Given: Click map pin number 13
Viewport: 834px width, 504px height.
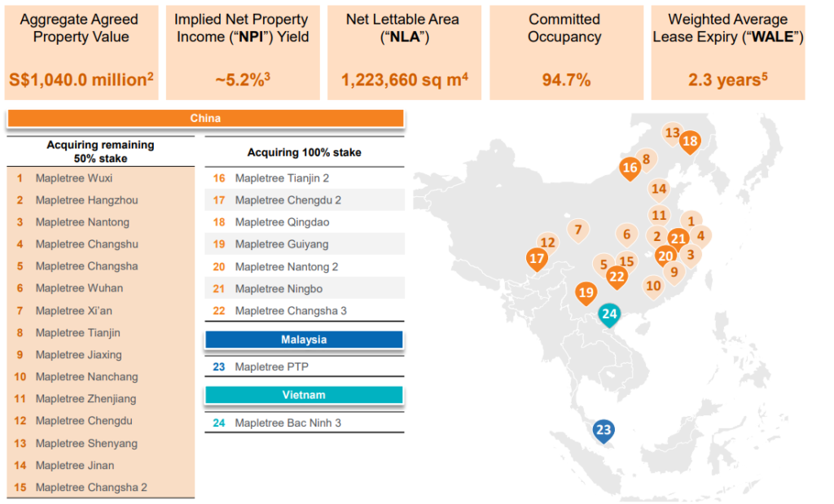Looking at the screenshot, I should 672,133.
